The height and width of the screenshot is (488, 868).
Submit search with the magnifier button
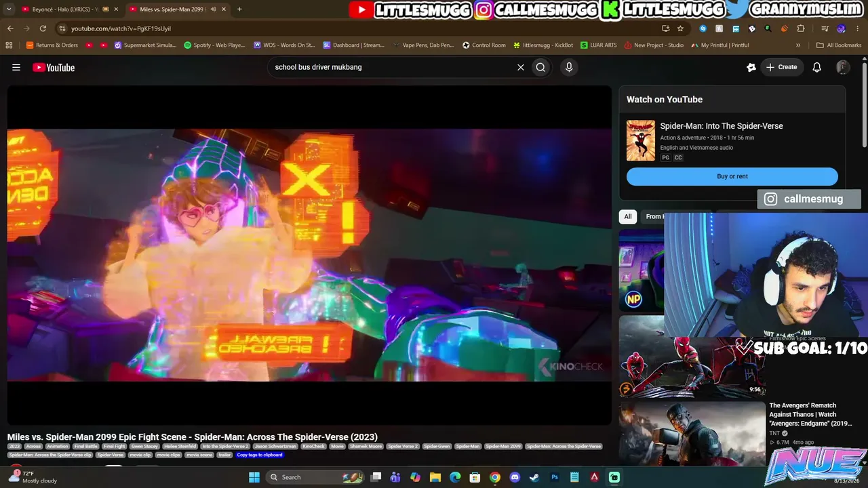540,67
